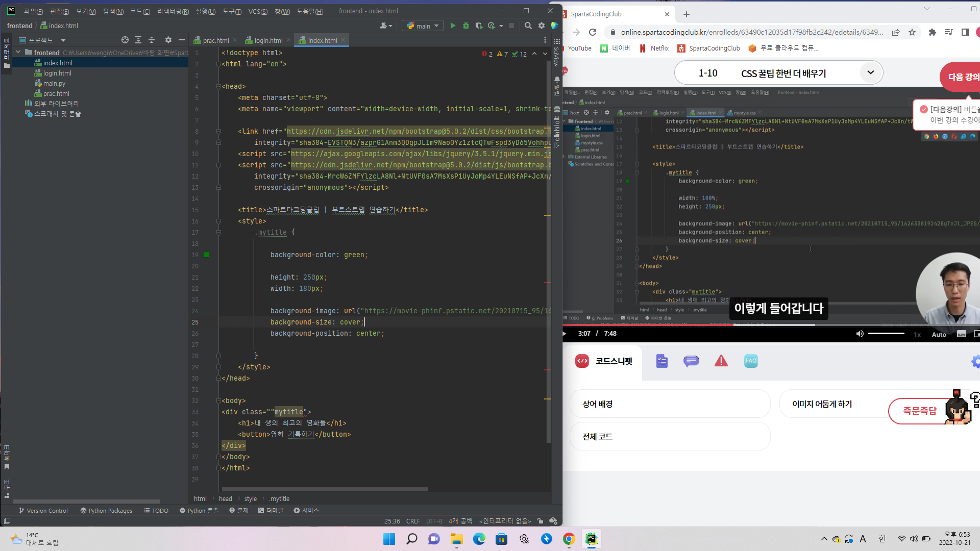
Task: Click the Chrome address bar URL
Action: pyautogui.click(x=752, y=32)
